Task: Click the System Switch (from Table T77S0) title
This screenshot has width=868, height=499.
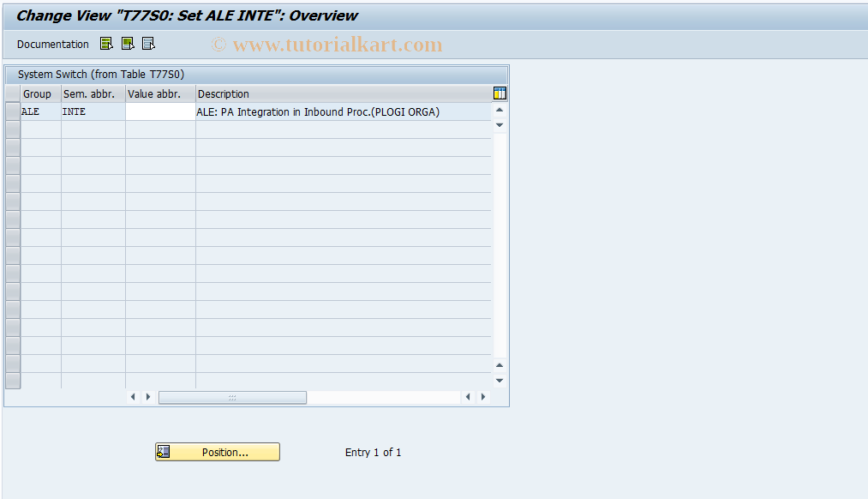Action: [x=101, y=75]
